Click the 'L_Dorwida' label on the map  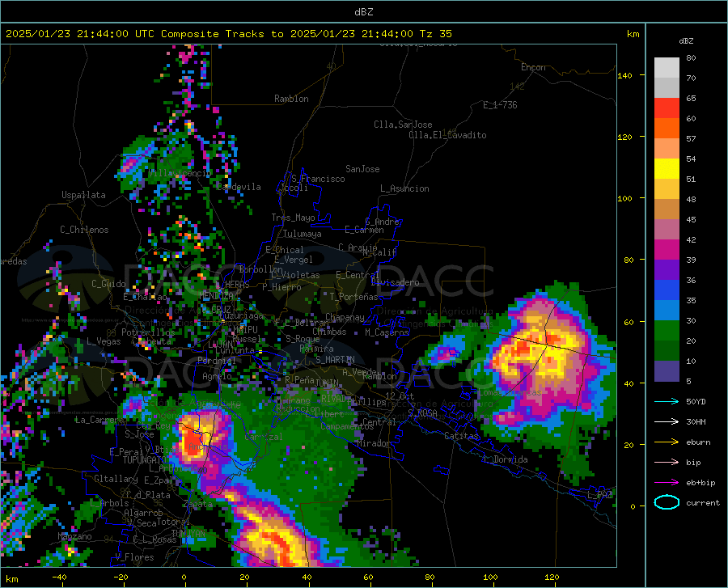[505, 459]
